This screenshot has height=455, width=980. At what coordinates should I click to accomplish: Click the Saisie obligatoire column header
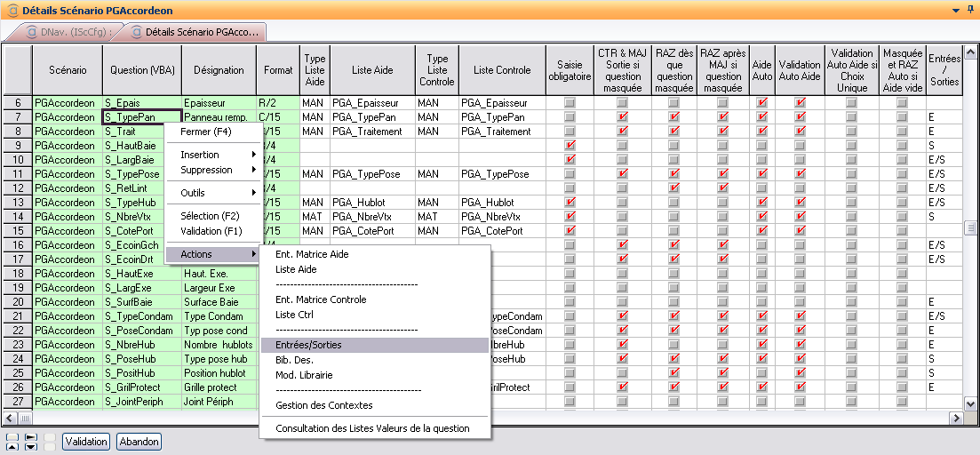(570, 70)
